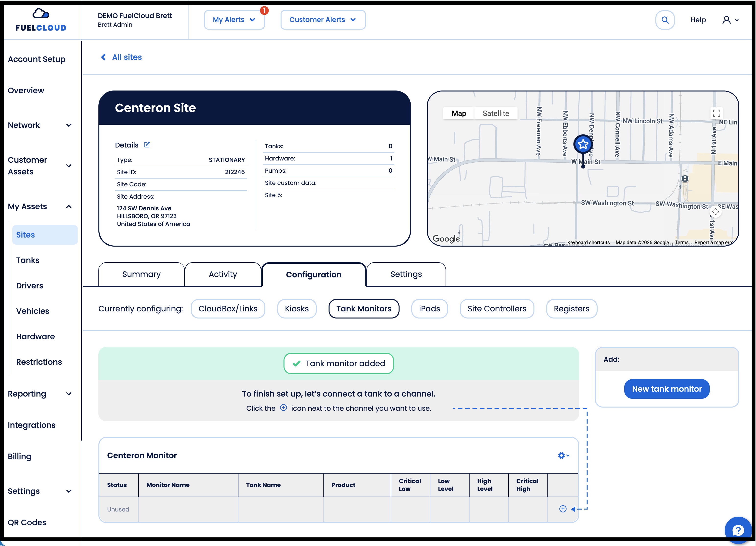Select iPads configuration chip
756x546 pixels.
pos(429,309)
